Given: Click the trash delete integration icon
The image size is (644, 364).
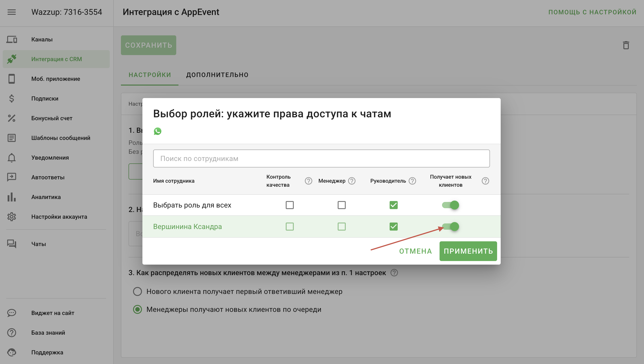Looking at the screenshot, I should [x=626, y=45].
